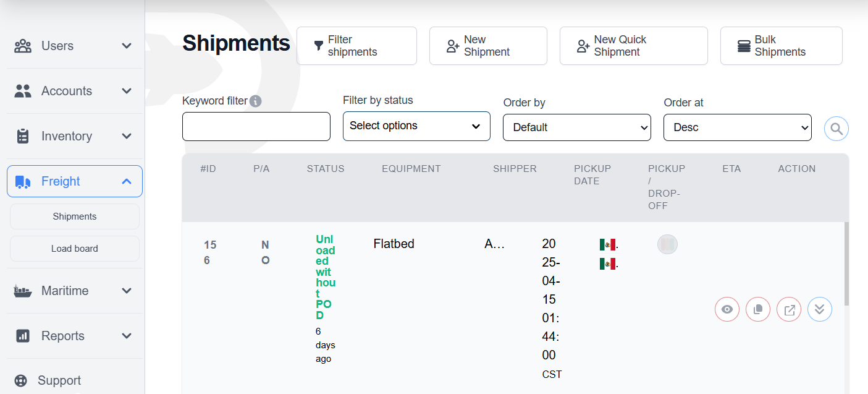The height and width of the screenshot is (394, 868).
Task: View shipment 156 with the eye icon
Action: (727, 309)
